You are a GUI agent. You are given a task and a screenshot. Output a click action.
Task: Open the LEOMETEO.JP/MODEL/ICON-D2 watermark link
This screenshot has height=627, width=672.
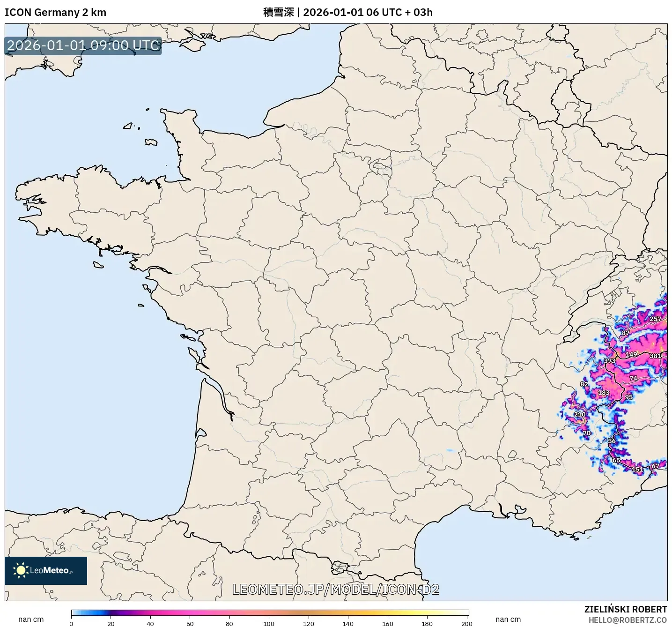click(x=336, y=590)
